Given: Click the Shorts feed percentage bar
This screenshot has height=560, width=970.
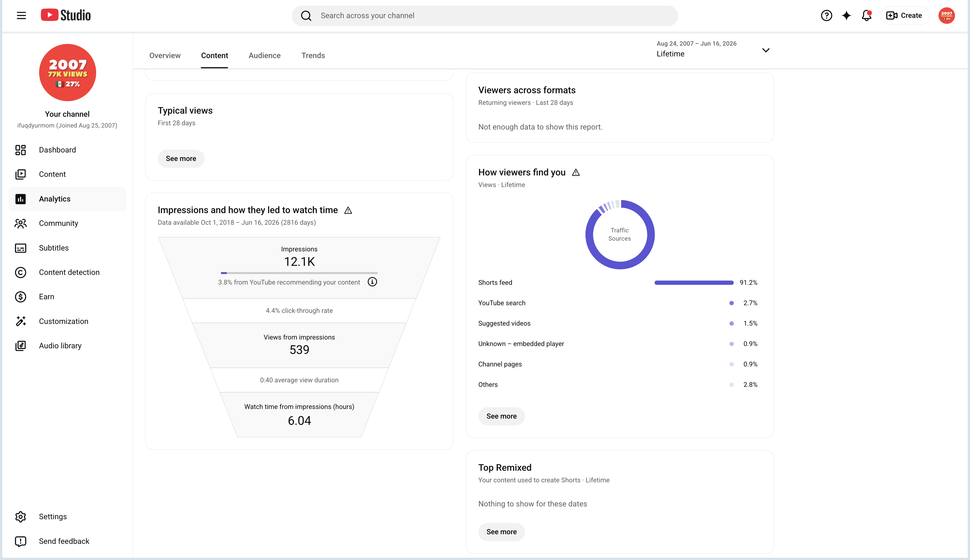Looking at the screenshot, I should (x=694, y=283).
